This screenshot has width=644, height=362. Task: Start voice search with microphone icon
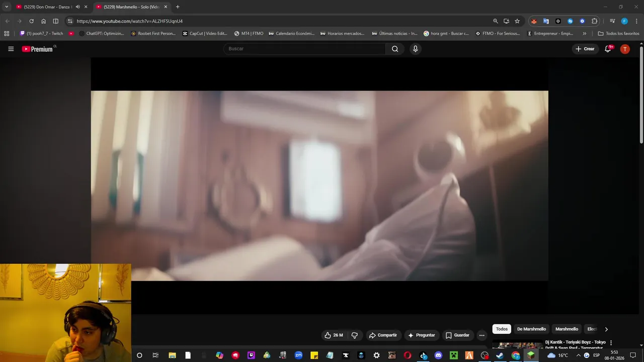(415, 49)
